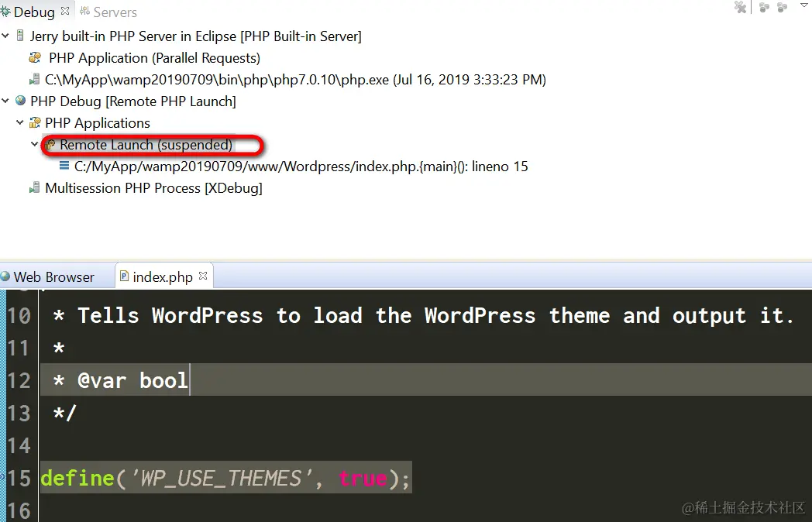Select Jerry built-in PHP Server launch
The image size is (812, 522).
pos(196,36)
